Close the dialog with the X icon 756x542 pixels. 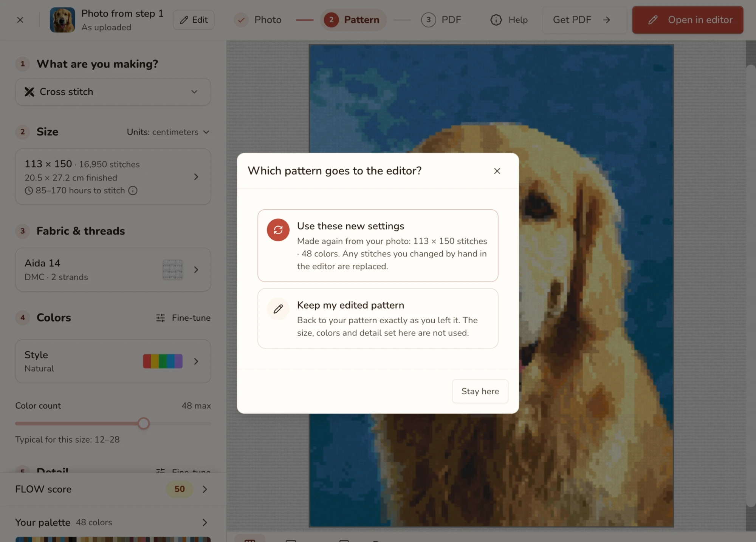click(497, 171)
